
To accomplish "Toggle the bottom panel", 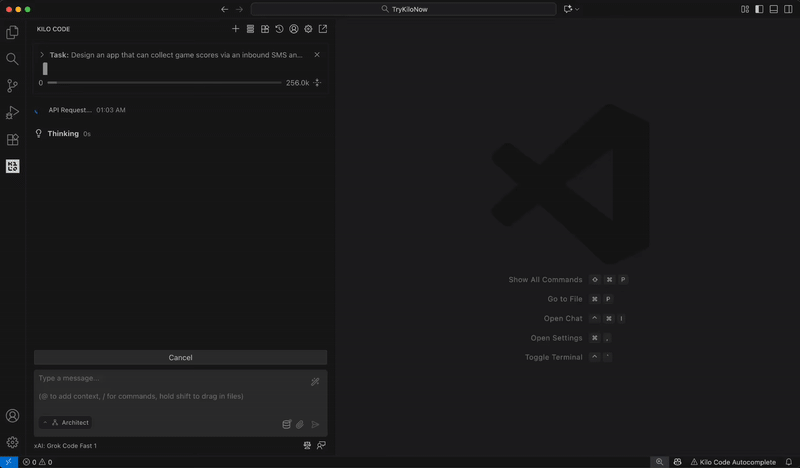I will [x=773, y=9].
